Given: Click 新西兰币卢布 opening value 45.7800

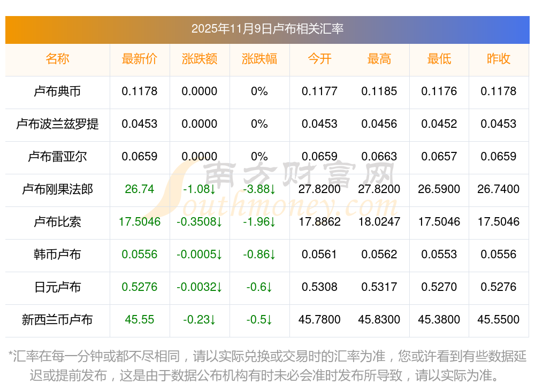Looking at the screenshot, I should tap(319, 320).
